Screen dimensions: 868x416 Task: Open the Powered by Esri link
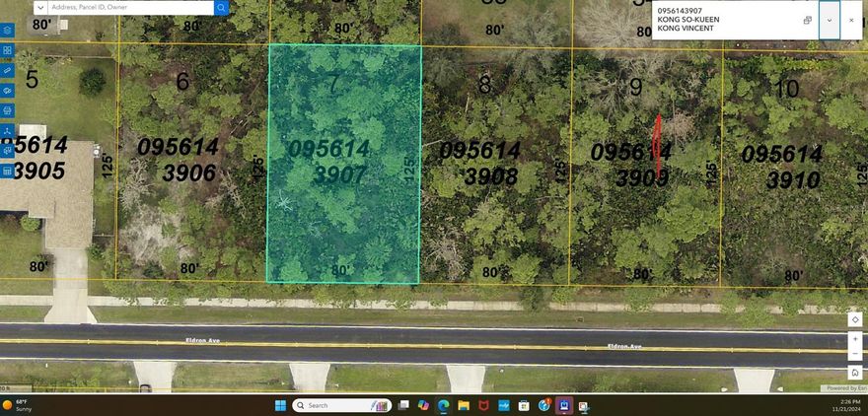point(845,388)
